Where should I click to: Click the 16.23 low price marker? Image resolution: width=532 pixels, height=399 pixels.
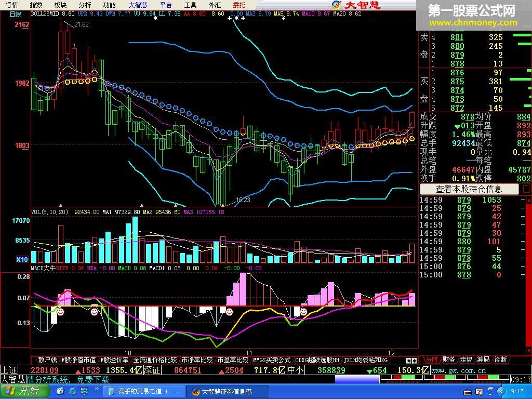point(243,200)
